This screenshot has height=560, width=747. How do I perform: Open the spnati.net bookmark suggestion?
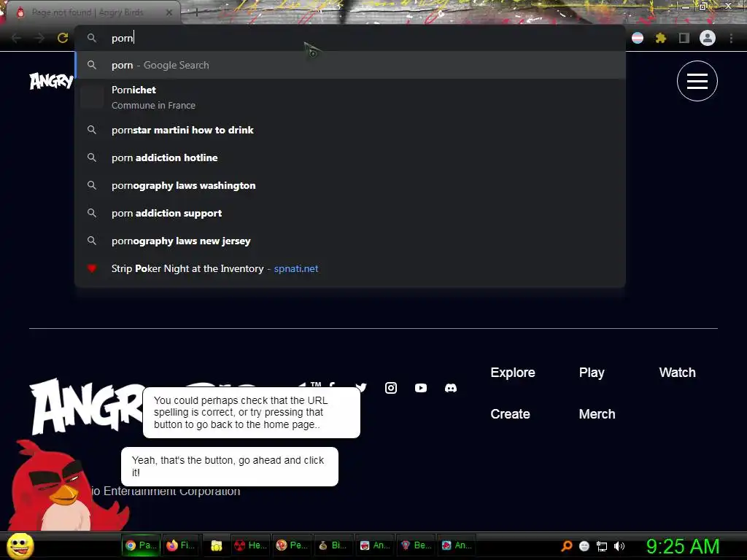click(x=350, y=268)
